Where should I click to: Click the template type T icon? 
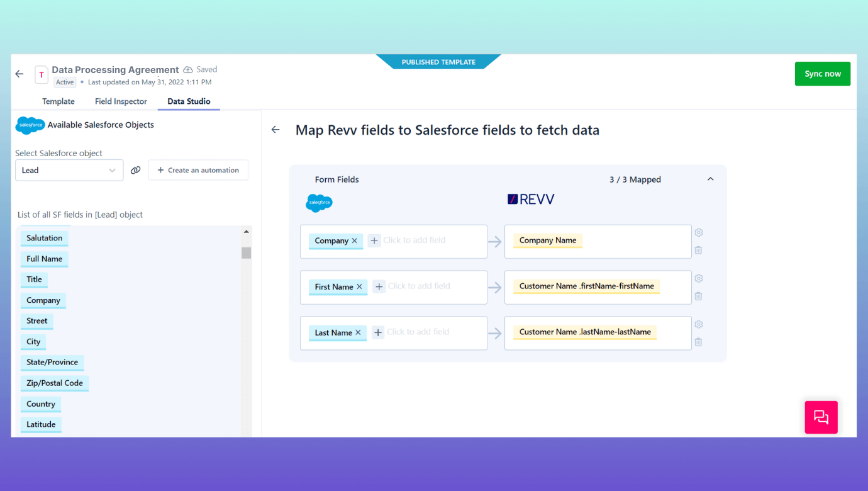click(x=42, y=75)
